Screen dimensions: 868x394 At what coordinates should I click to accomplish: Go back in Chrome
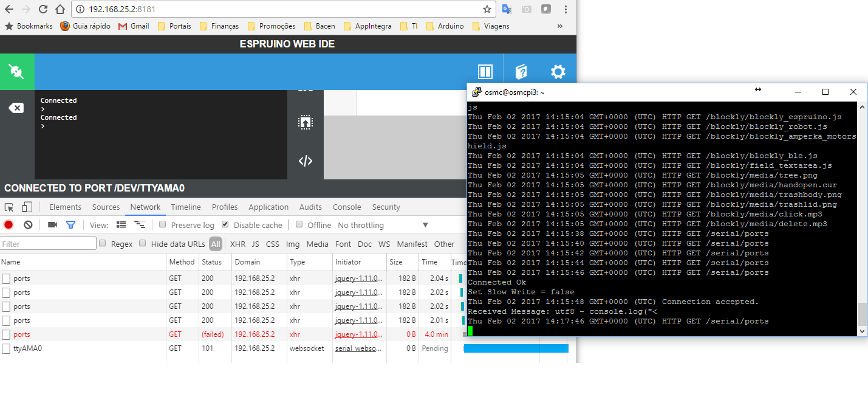point(9,9)
